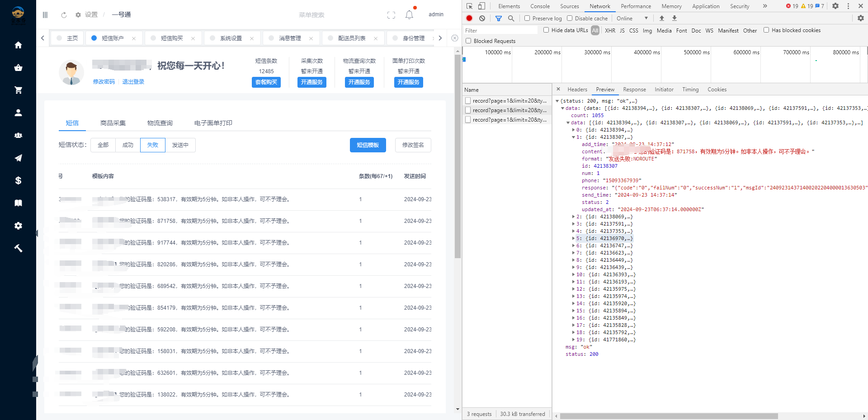868x420 pixels.
Task: Open the Online throttling dropdown
Action: click(x=632, y=19)
